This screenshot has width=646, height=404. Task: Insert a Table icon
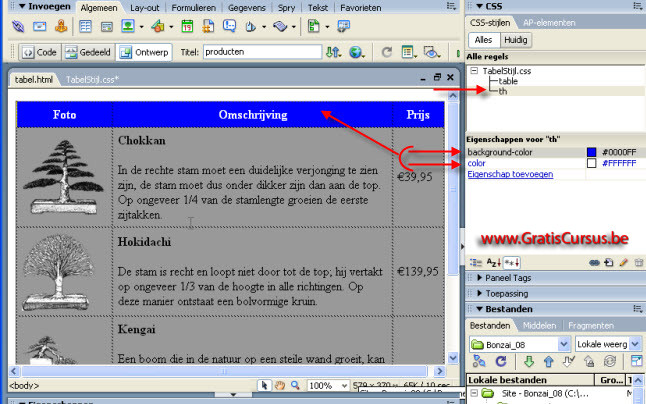pyautogui.click(x=85, y=27)
